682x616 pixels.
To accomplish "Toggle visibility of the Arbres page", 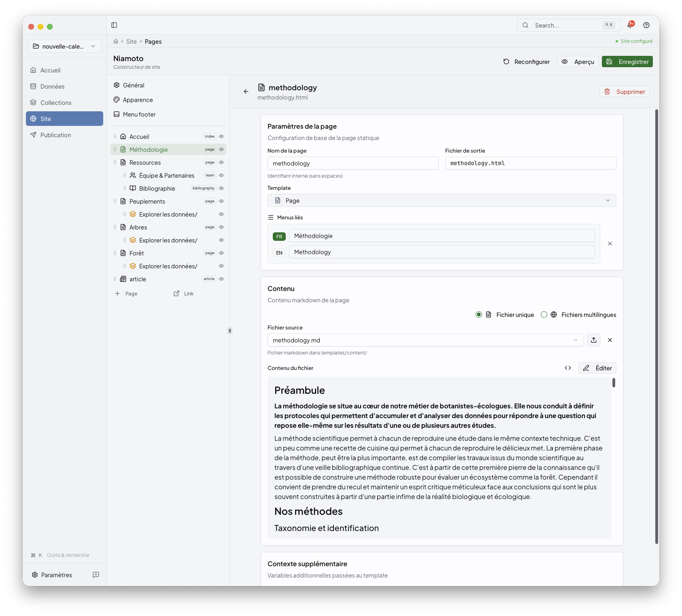I will point(221,227).
